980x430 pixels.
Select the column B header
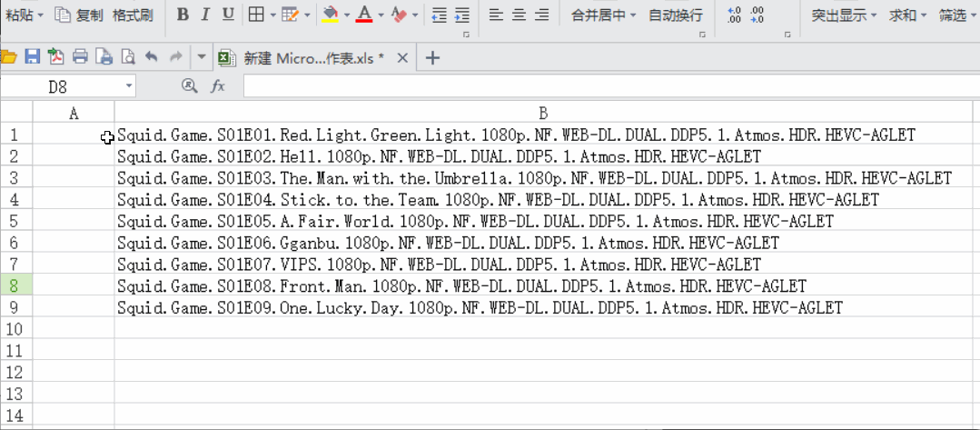[x=544, y=113]
